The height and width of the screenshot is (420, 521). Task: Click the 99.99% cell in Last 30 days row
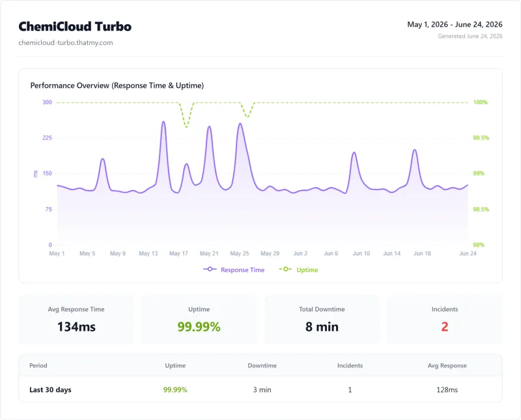point(175,390)
